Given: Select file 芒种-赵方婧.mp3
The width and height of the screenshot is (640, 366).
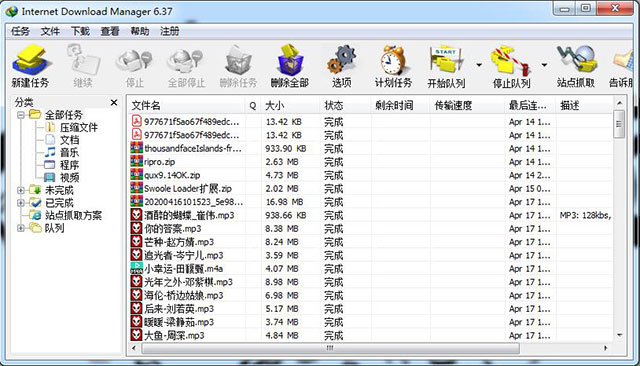Looking at the screenshot, I should coord(179,242).
